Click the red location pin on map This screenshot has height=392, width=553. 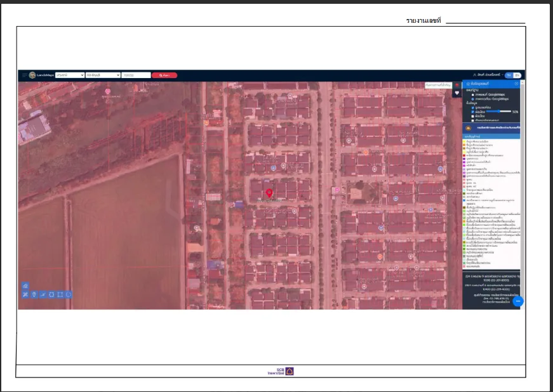pos(269,193)
